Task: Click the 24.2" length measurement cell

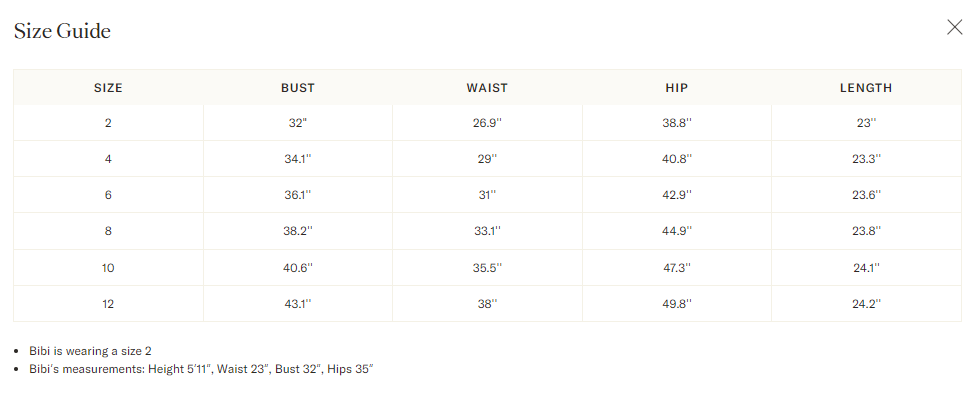Action: 866,304
